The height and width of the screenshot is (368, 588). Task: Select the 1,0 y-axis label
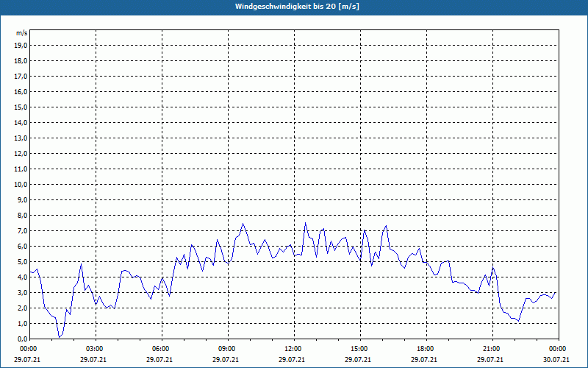coord(22,324)
